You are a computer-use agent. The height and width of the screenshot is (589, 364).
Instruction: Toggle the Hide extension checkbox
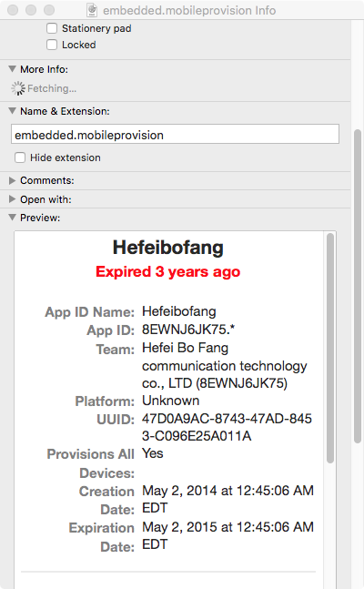coord(20,157)
